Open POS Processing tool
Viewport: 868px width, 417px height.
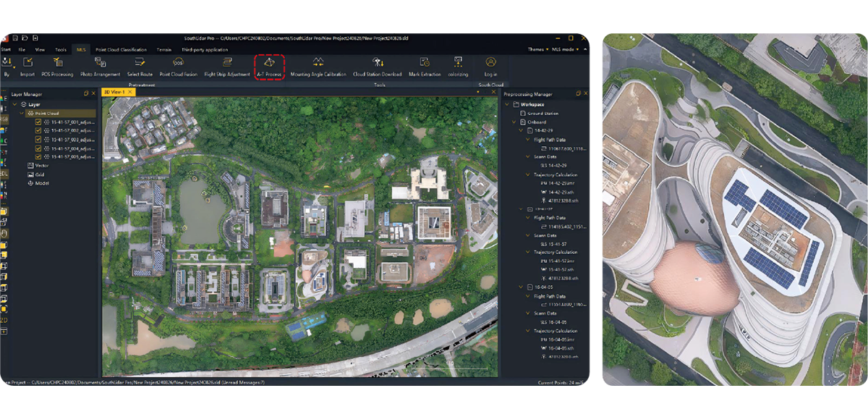[57, 66]
